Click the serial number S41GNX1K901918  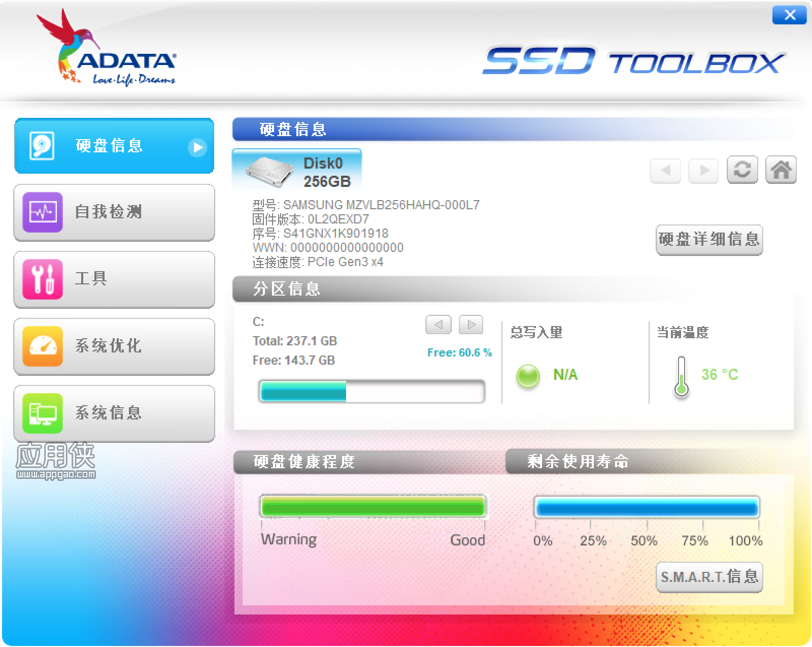click(335, 233)
